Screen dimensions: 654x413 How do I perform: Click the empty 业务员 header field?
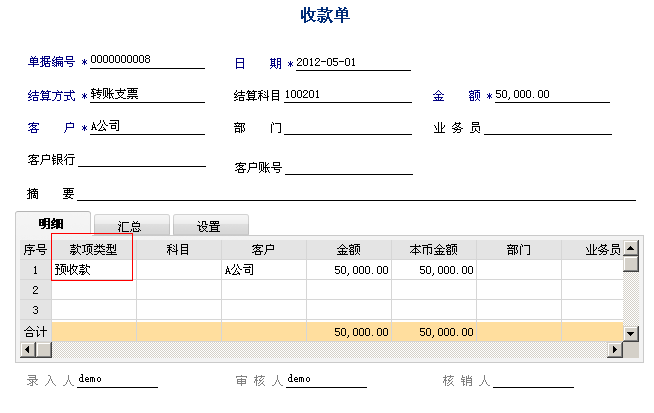point(548,127)
